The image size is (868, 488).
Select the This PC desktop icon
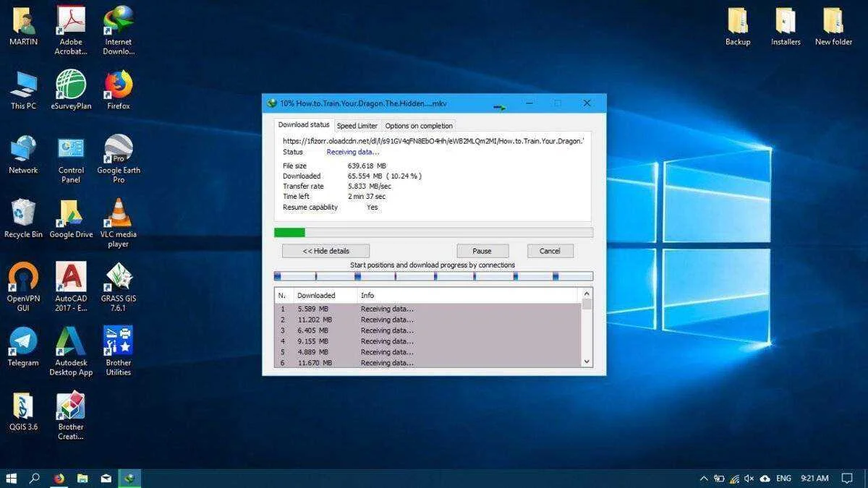coord(23,90)
